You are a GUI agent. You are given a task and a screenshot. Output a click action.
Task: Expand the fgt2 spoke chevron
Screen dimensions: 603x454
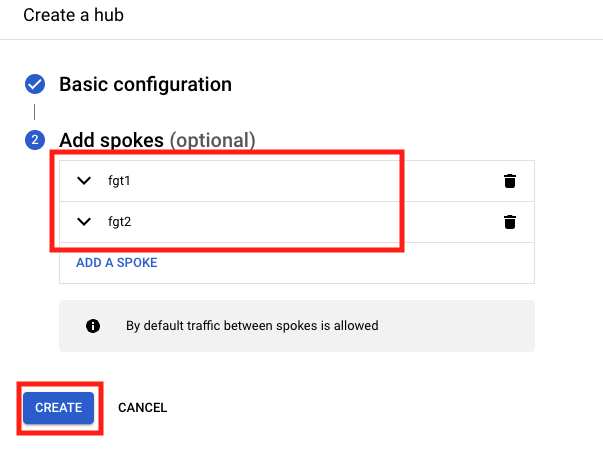coord(84,221)
